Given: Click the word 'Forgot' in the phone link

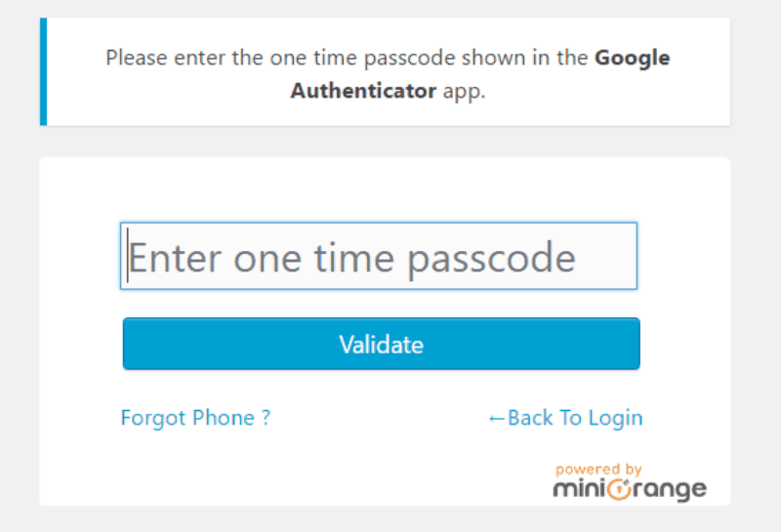Looking at the screenshot, I should tap(153, 419).
